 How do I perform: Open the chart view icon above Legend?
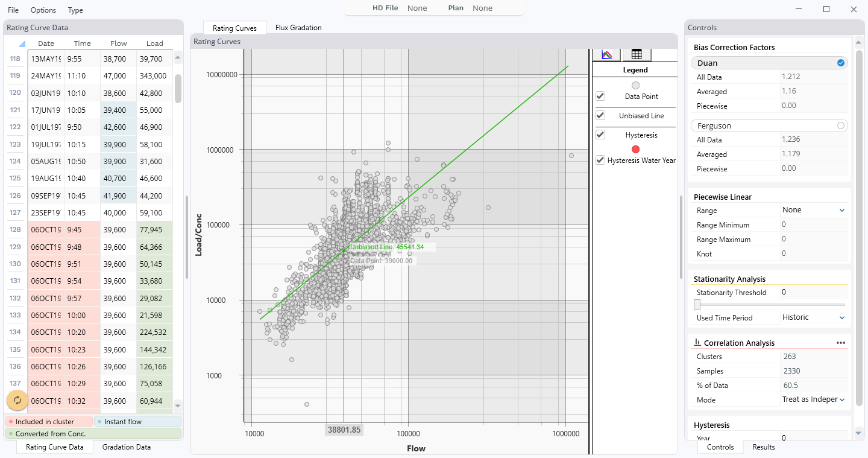pos(606,54)
